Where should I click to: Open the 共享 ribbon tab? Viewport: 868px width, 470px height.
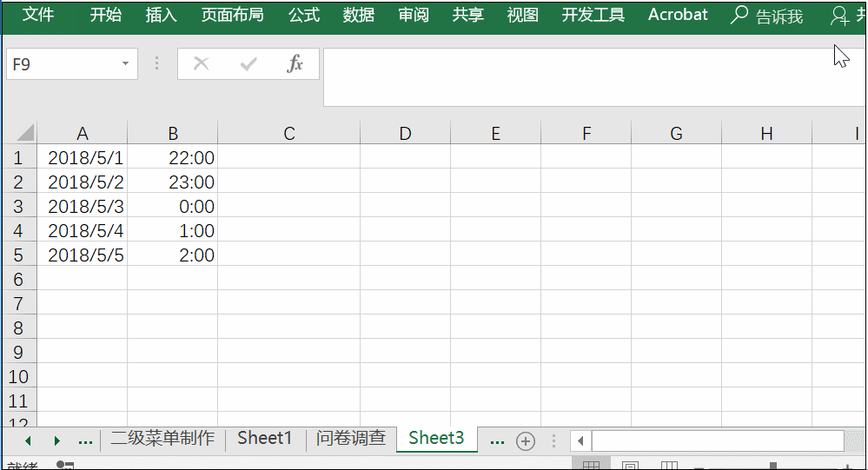tap(467, 15)
